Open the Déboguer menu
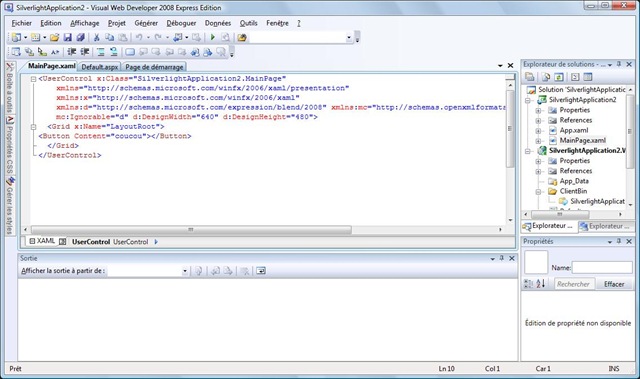This screenshot has height=379, width=640. 181,23
